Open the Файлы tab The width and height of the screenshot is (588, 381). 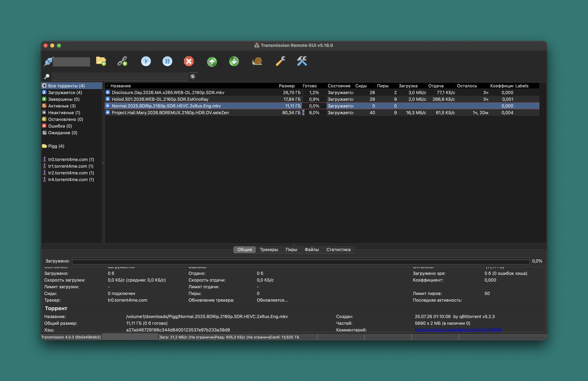312,249
